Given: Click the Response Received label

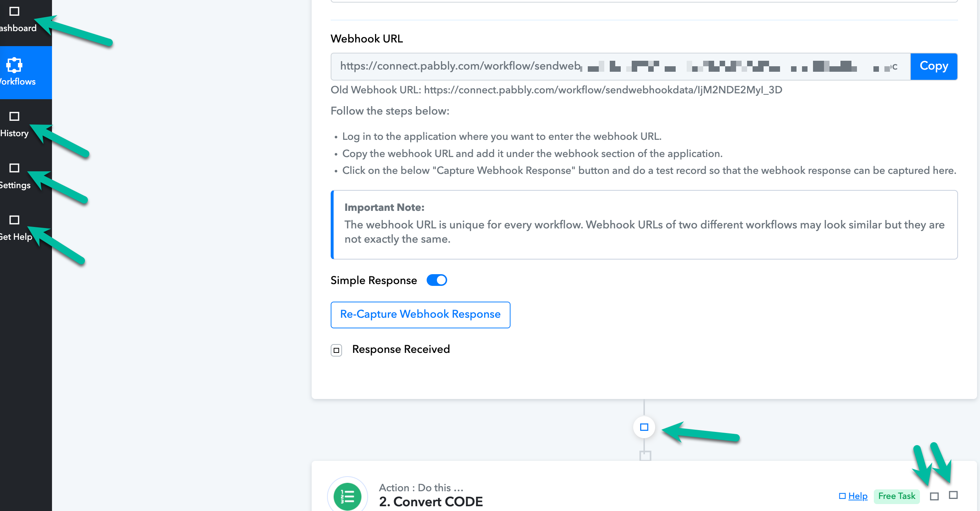Looking at the screenshot, I should tap(401, 349).
